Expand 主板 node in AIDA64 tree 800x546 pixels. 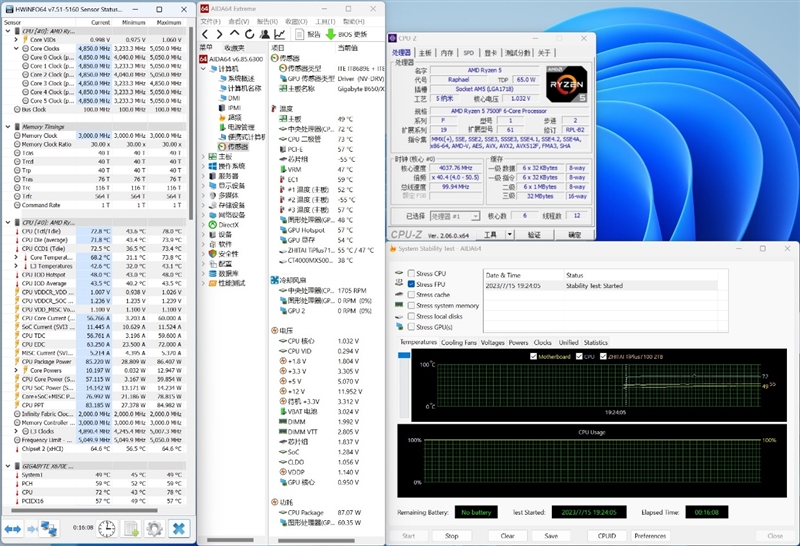point(203,156)
